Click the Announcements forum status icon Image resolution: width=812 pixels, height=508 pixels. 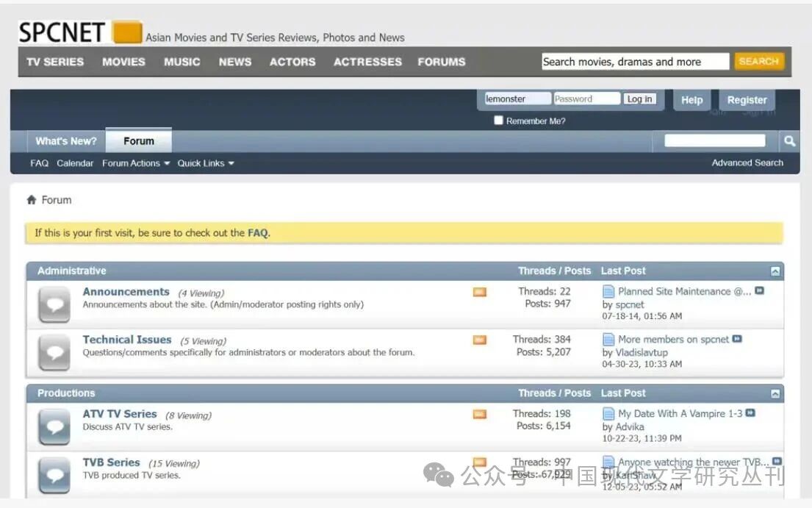[x=54, y=305]
